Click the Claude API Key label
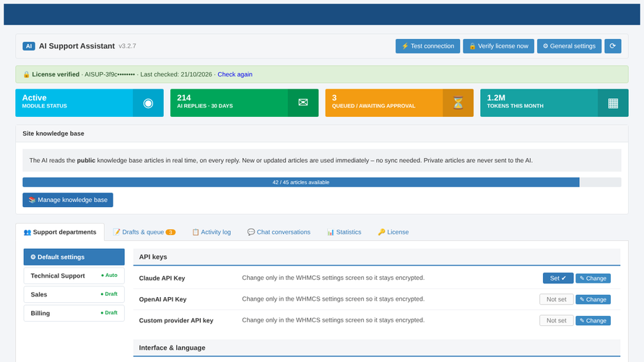This screenshot has height=362, width=644. (162, 278)
